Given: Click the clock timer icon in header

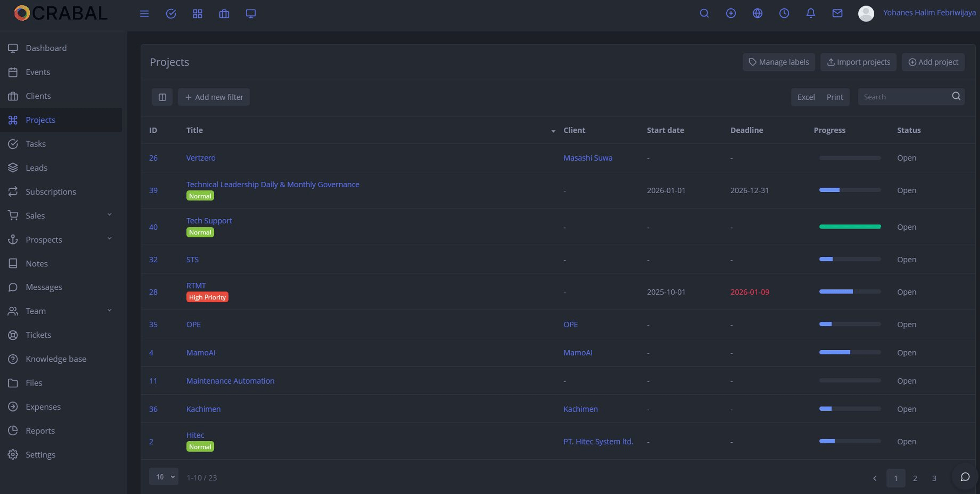Looking at the screenshot, I should click(784, 13).
